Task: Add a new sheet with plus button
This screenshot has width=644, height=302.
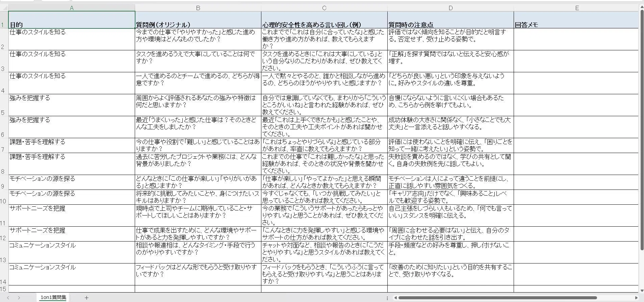Action: tap(86, 298)
